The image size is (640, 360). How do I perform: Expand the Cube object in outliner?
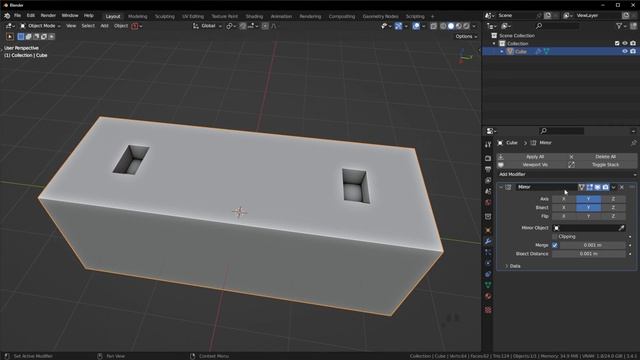pos(502,51)
